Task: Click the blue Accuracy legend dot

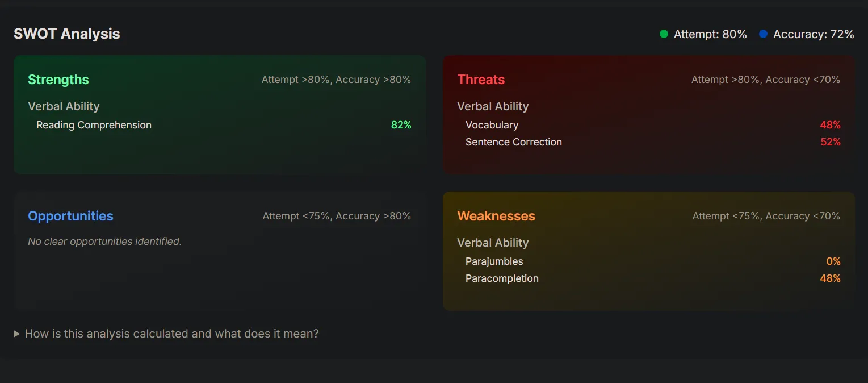Action: pos(763,34)
